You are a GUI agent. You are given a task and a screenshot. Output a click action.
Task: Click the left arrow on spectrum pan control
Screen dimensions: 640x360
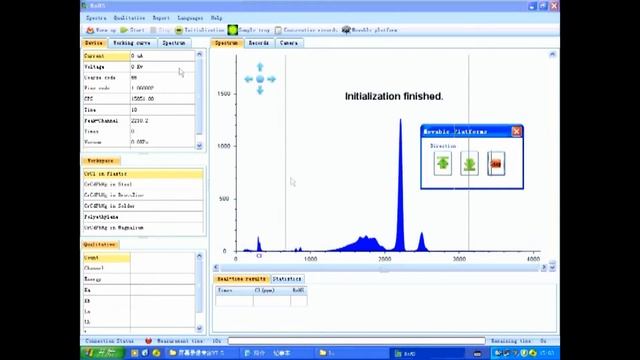pyautogui.click(x=248, y=79)
